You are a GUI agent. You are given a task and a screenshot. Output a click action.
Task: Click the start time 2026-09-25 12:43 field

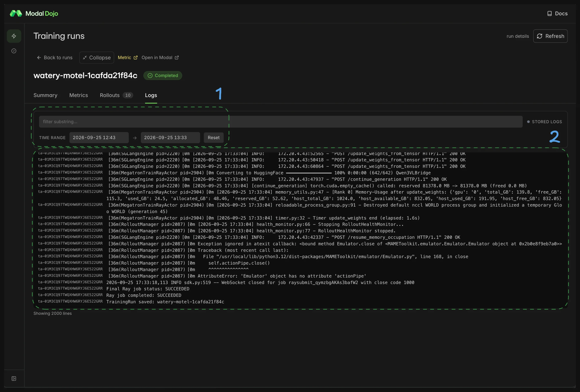(x=99, y=138)
